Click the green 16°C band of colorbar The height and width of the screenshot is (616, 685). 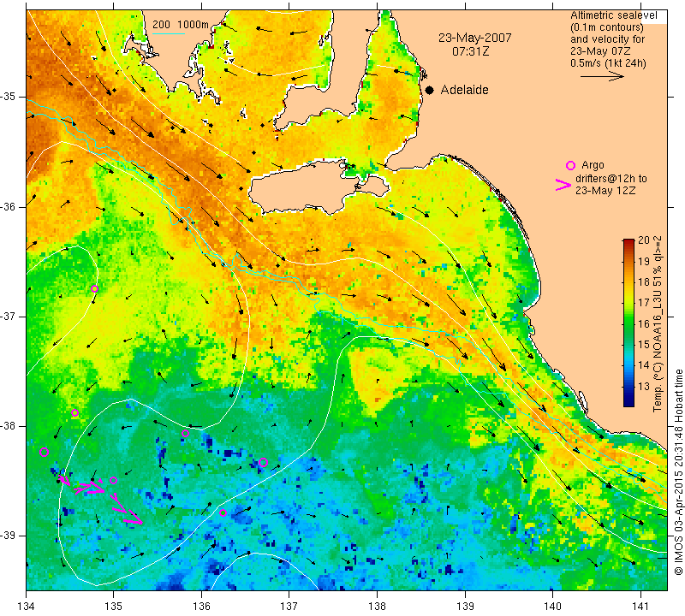628,323
